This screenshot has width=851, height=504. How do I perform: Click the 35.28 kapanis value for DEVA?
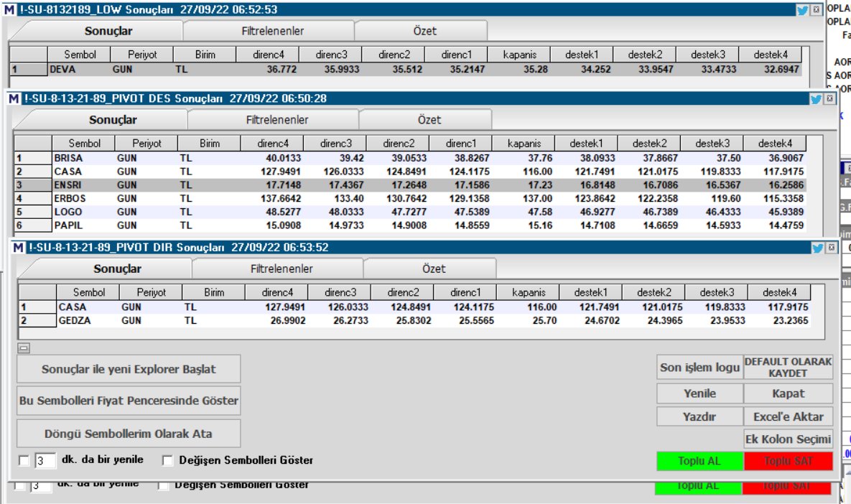(x=535, y=70)
